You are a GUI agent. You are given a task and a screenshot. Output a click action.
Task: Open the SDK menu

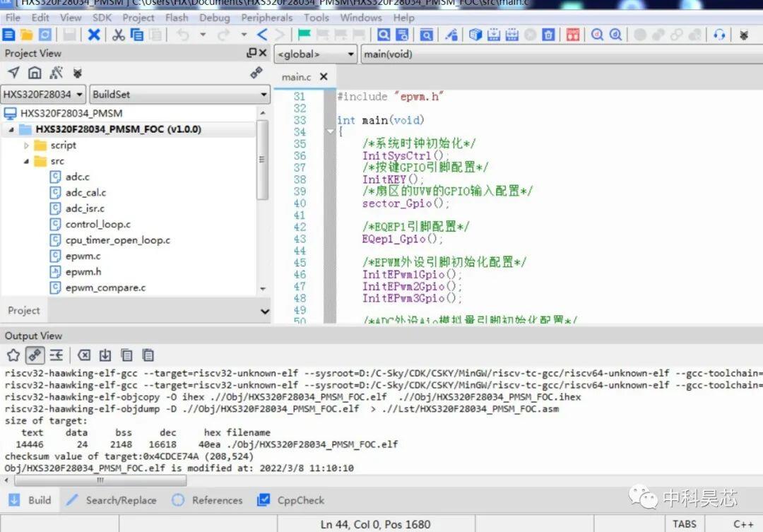[102, 18]
